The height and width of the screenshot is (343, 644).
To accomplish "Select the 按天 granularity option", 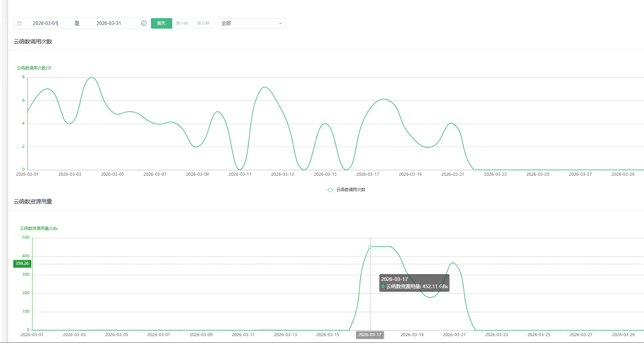I will tap(161, 23).
